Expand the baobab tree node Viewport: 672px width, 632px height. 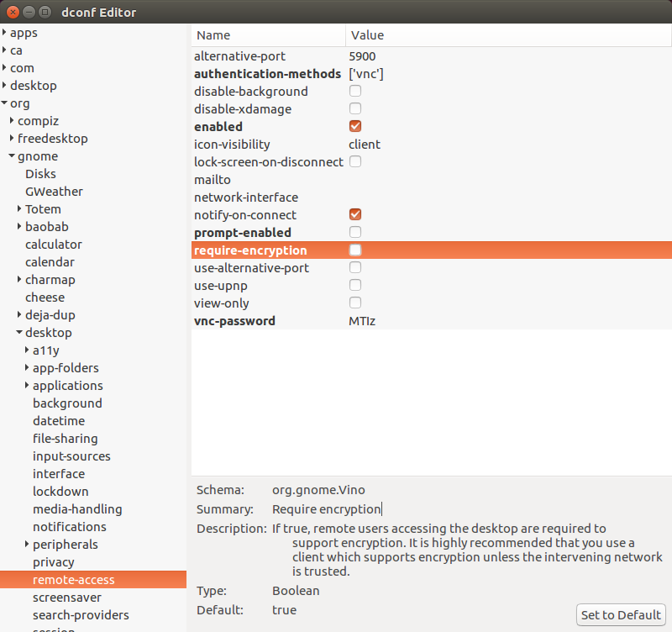[x=19, y=226]
